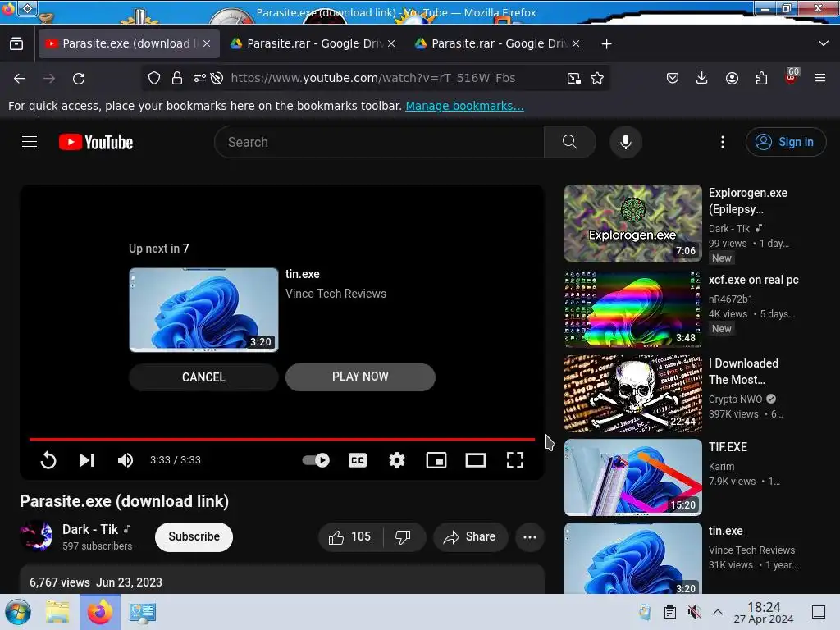Click the URL address bar

373,78
